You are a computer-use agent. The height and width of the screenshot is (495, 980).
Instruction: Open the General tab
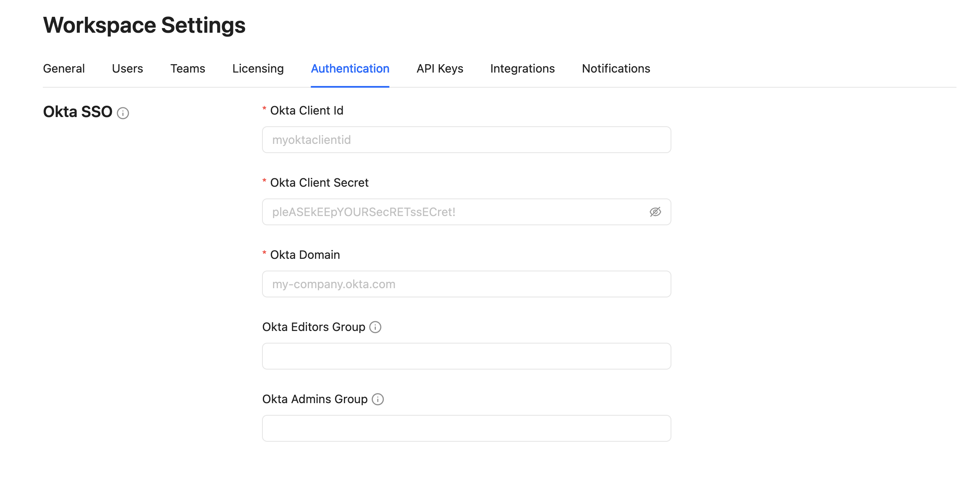point(64,68)
